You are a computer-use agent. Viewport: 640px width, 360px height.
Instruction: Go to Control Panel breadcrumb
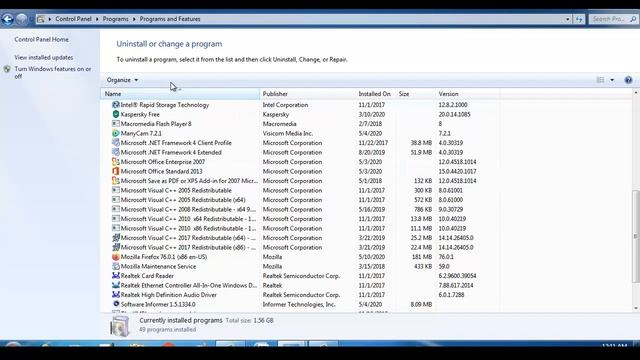73,19
